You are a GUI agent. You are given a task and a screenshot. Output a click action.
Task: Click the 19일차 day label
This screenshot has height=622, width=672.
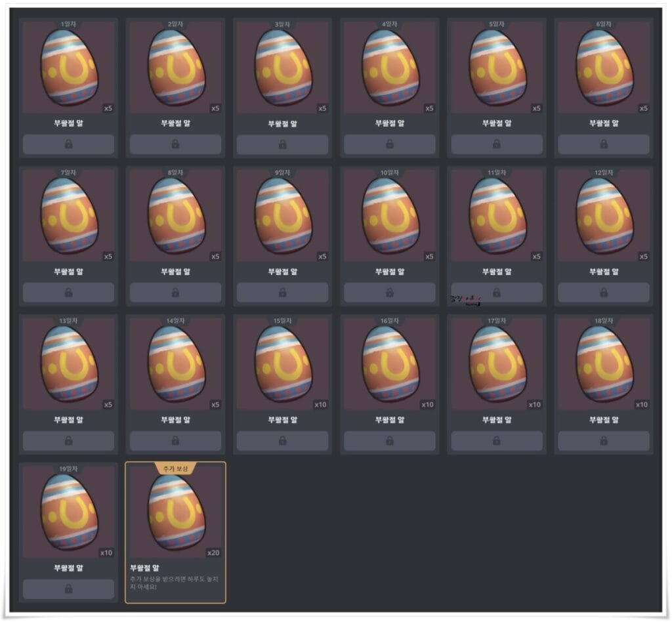click(x=68, y=469)
